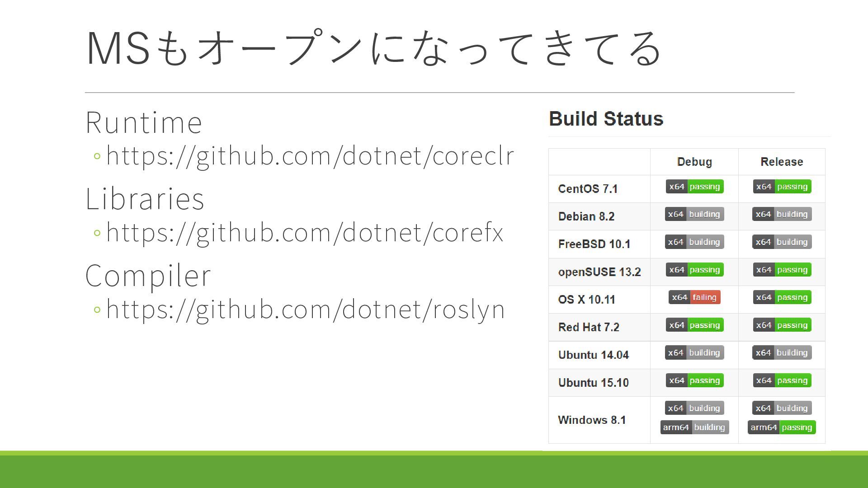The image size is (868, 488).
Task: Select the Ubuntu 14.04 row label
Action: (593, 355)
